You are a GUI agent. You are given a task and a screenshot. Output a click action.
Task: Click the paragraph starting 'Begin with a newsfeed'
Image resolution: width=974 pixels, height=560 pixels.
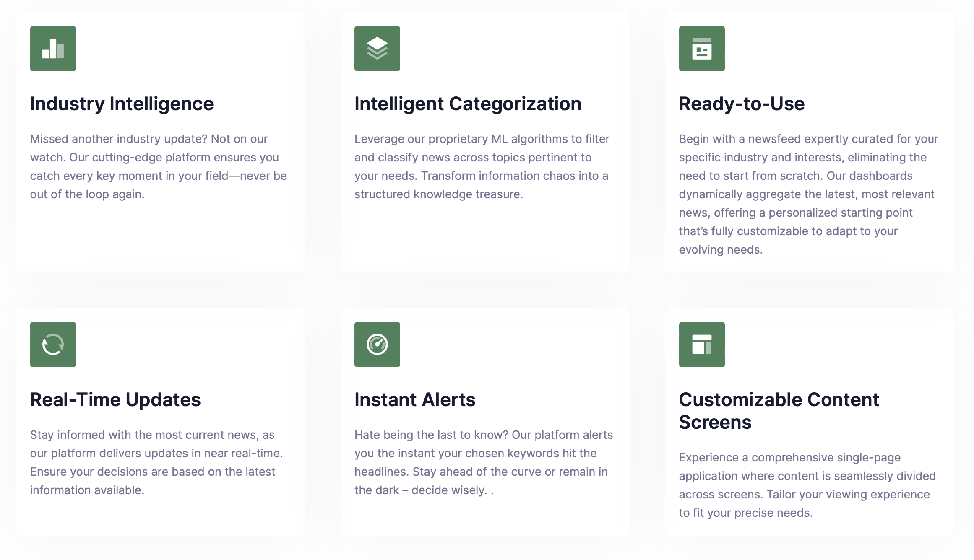(x=808, y=194)
